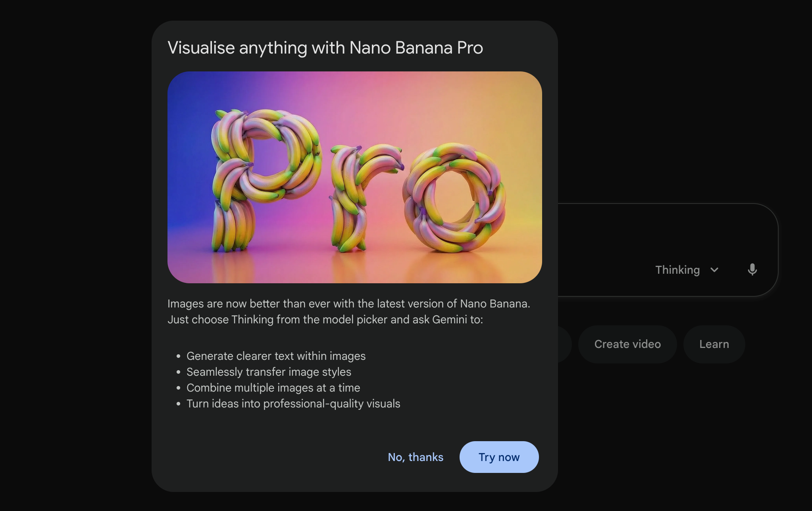The height and width of the screenshot is (511, 812).
Task: Dismiss the dialog with No, thanks
Action: (x=416, y=457)
